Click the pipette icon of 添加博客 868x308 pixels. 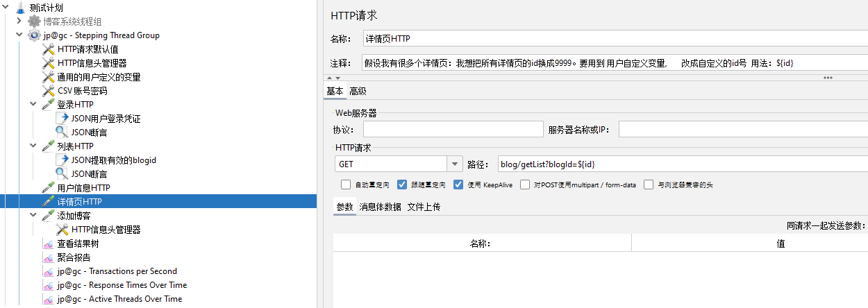pos(48,216)
